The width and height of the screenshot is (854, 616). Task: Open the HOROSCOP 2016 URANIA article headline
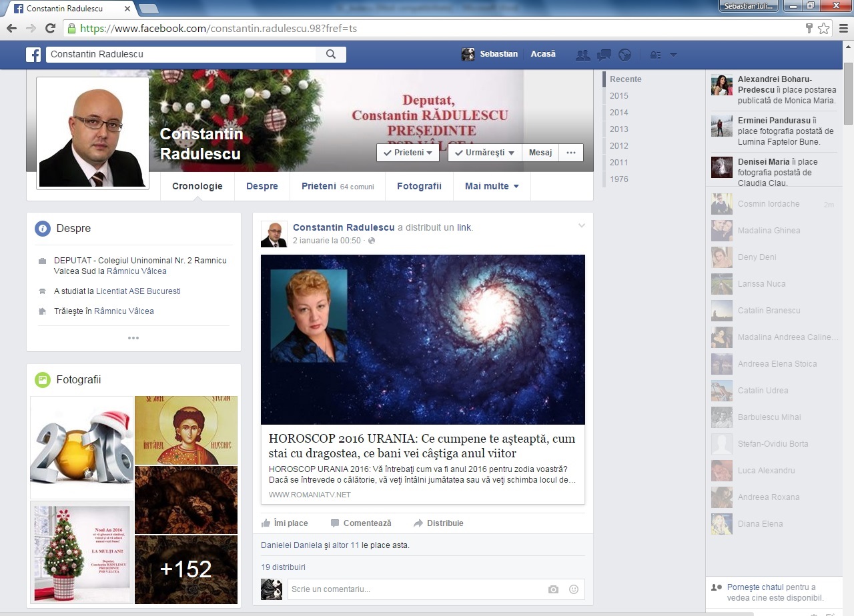pyautogui.click(x=422, y=446)
